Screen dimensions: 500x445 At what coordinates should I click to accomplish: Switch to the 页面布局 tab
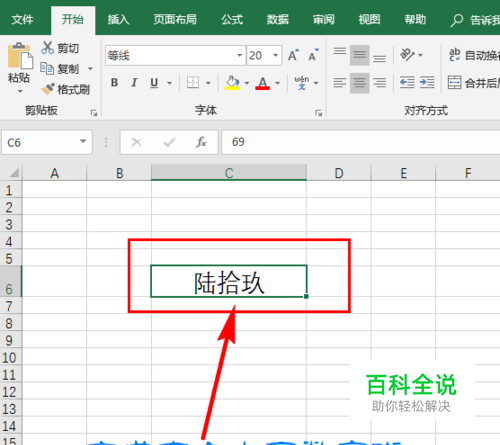click(175, 20)
